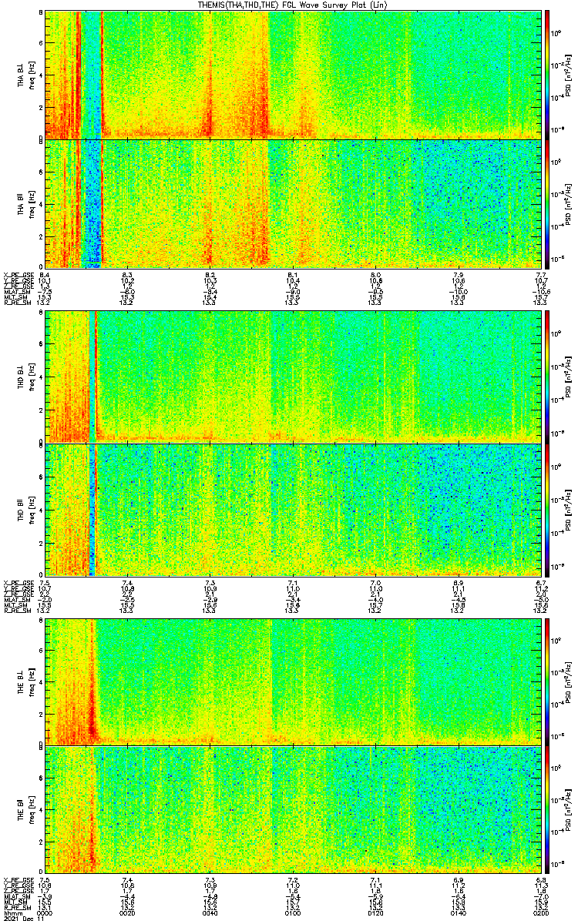Click the 0000 time tick label
578x924 pixels.
point(45,912)
